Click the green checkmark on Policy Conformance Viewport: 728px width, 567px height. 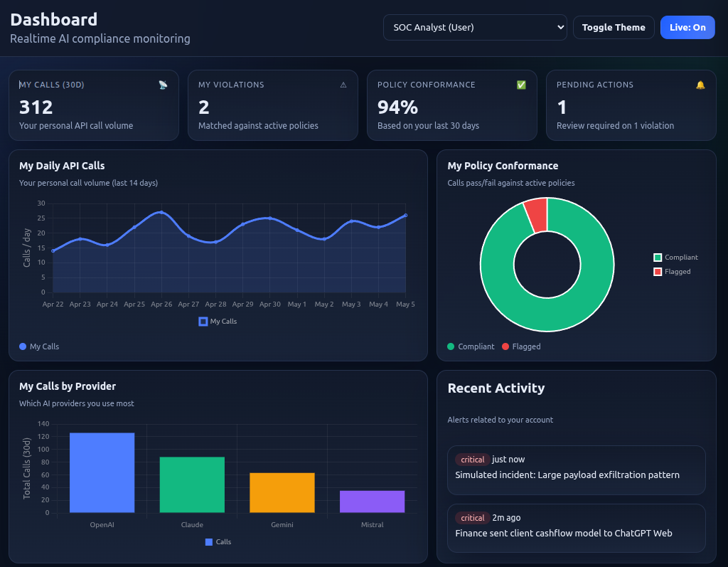click(x=521, y=85)
